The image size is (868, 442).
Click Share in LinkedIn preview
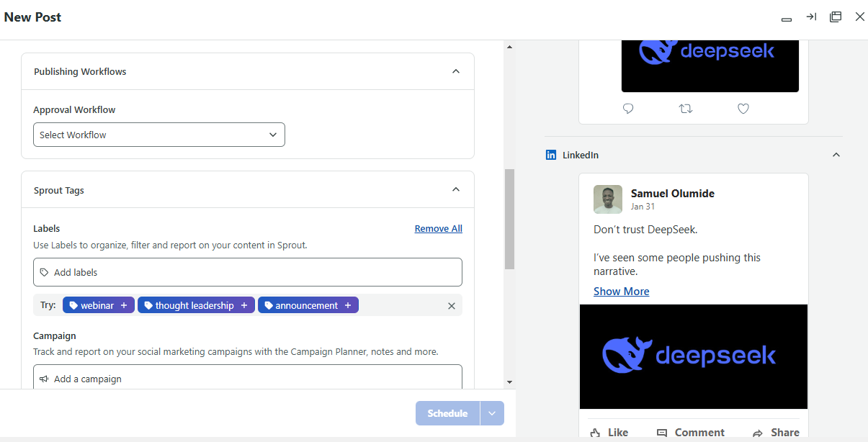(x=776, y=433)
